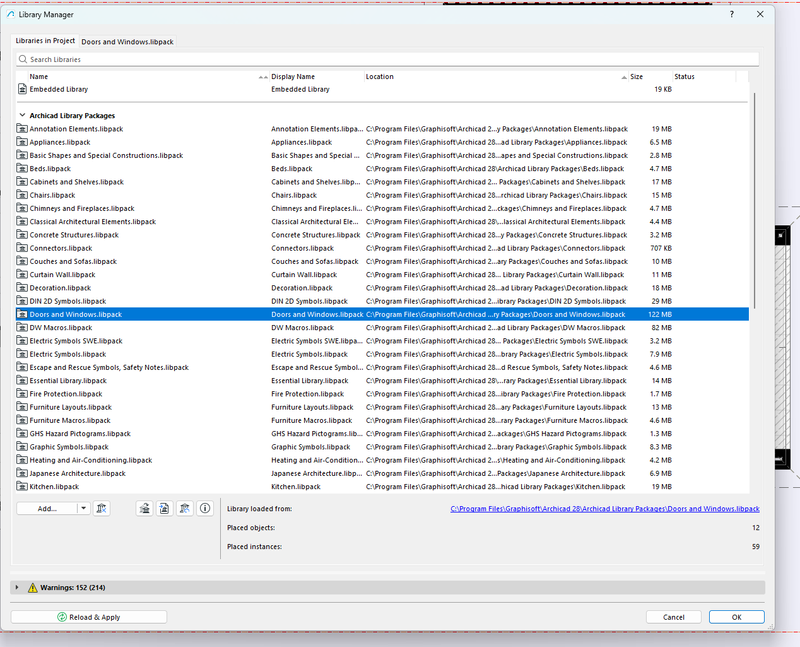Image resolution: width=800 pixels, height=647 pixels.
Task: Select Appliances.libpack in the list
Action: tap(383, 142)
